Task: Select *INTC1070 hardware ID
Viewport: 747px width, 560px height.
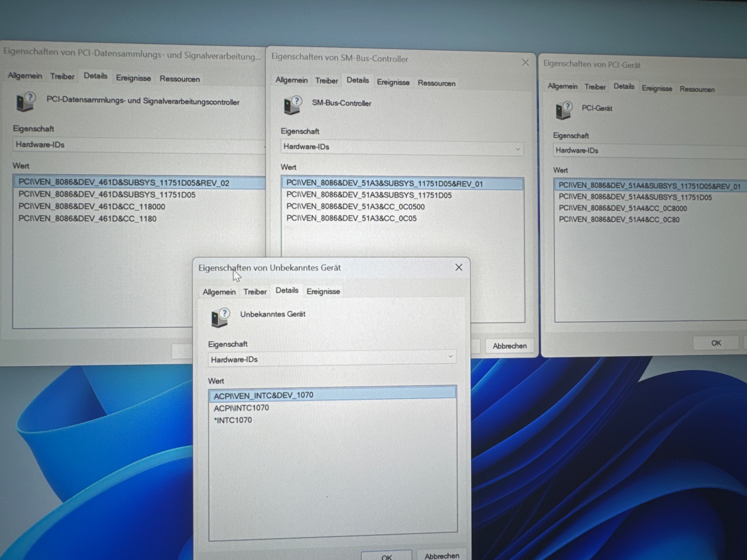Action: coord(233,420)
